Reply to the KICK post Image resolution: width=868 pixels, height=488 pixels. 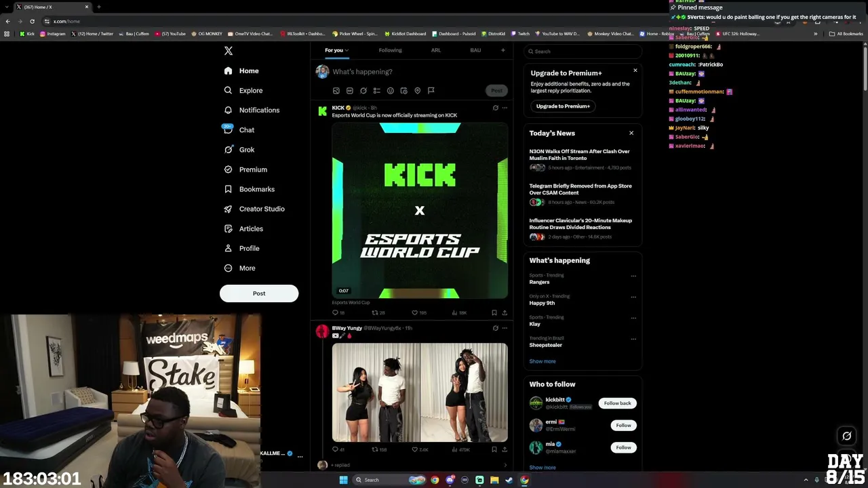tap(338, 312)
